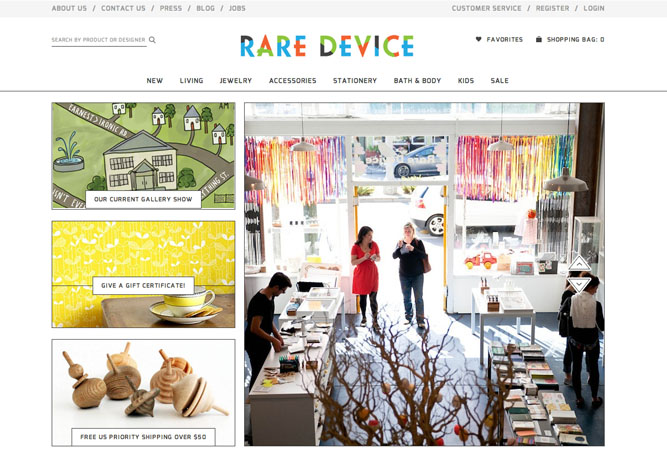Open the Kids category
This screenshot has width=667, height=449.
(466, 80)
